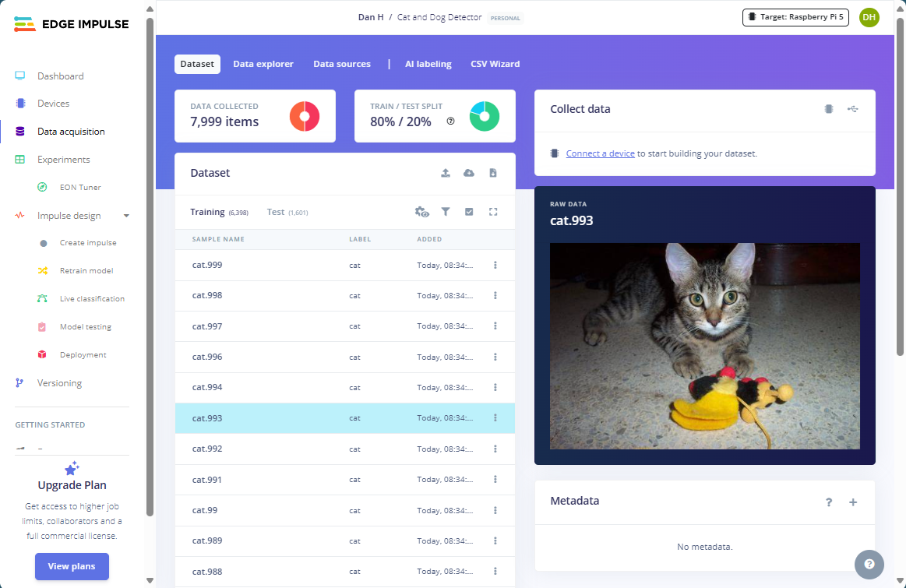906x588 pixels.
Task: Open the Data explorer tab
Action: click(x=263, y=64)
